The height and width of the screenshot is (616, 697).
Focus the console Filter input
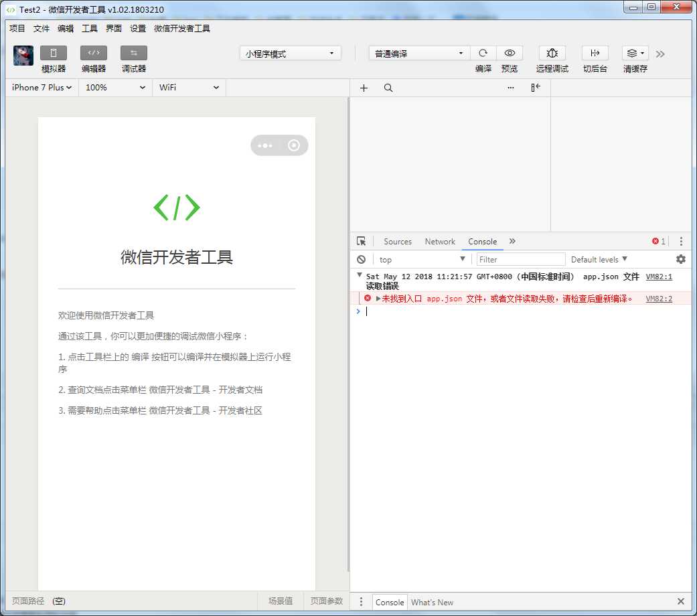(x=520, y=260)
